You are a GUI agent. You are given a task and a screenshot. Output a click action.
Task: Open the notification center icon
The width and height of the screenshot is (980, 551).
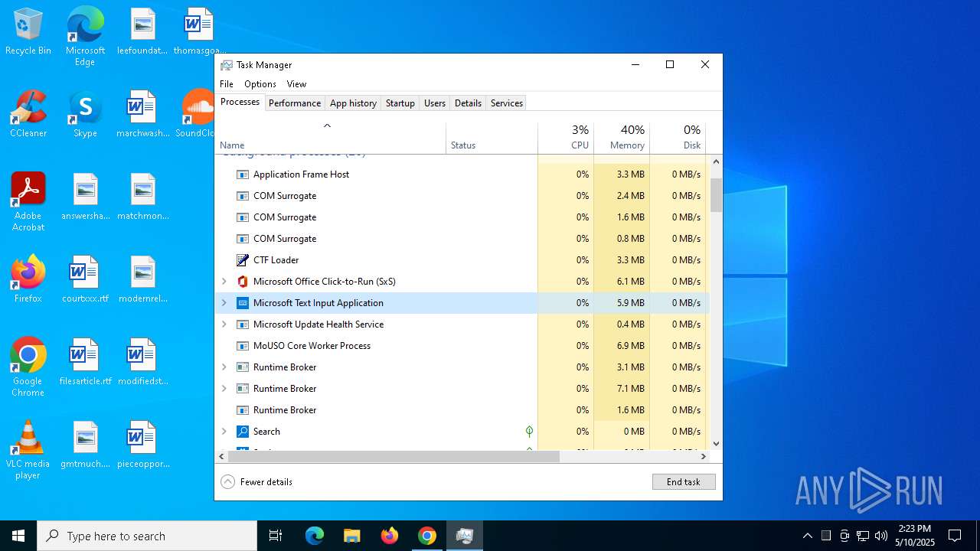click(x=955, y=536)
